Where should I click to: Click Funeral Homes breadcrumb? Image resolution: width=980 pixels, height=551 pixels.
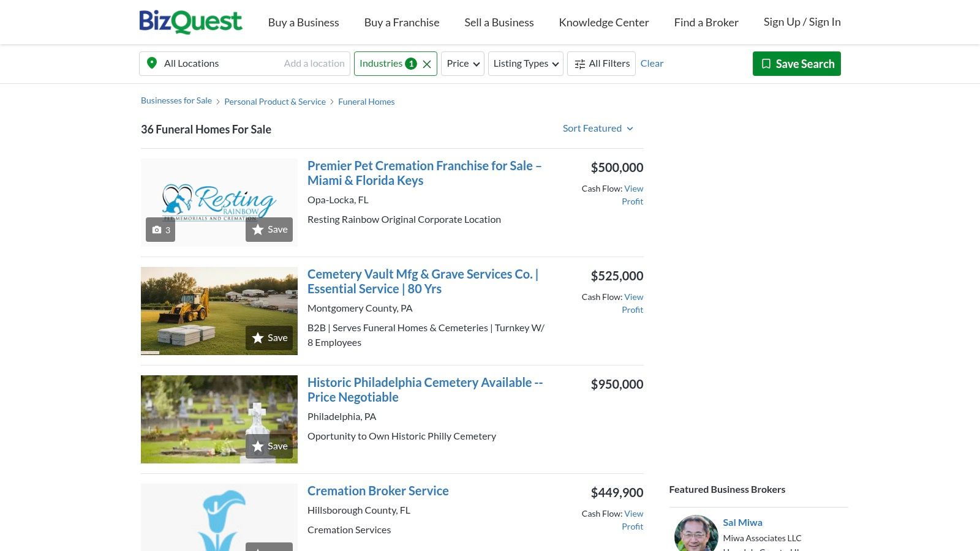click(x=366, y=102)
